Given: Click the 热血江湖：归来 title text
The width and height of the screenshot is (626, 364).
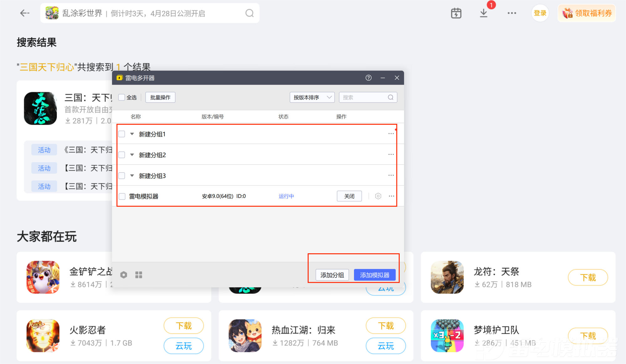Looking at the screenshot, I should tap(303, 330).
